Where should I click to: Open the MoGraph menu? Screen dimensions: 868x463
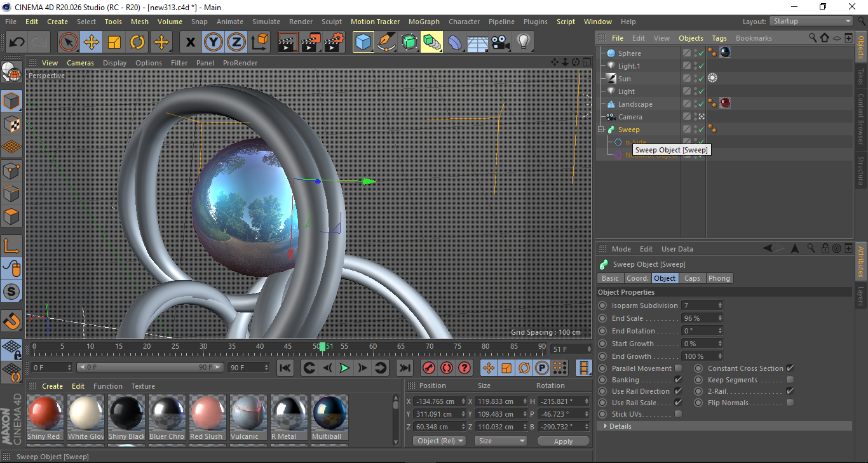(x=424, y=22)
